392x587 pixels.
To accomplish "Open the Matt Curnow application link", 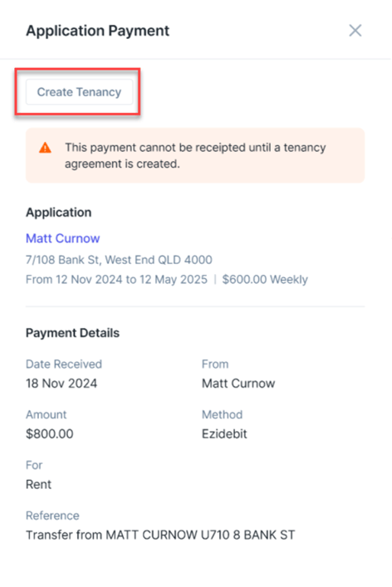I will click(x=62, y=238).
